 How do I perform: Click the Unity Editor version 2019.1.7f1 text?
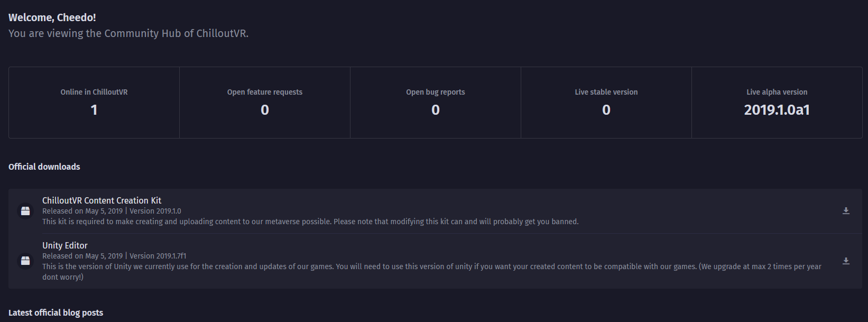(158, 256)
